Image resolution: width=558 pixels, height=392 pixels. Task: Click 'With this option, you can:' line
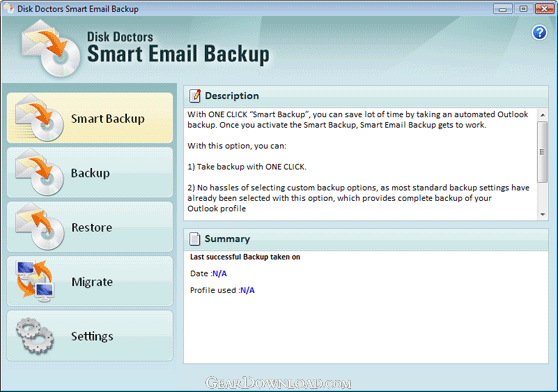(237, 146)
